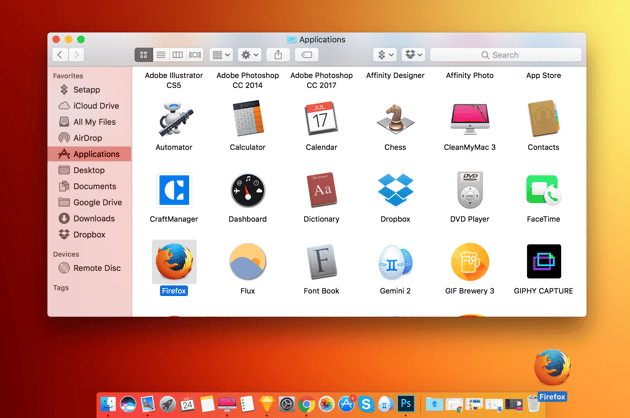Image resolution: width=630 pixels, height=418 pixels.
Task: Go back in Finder
Action: pyautogui.click(x=60, y=55)
